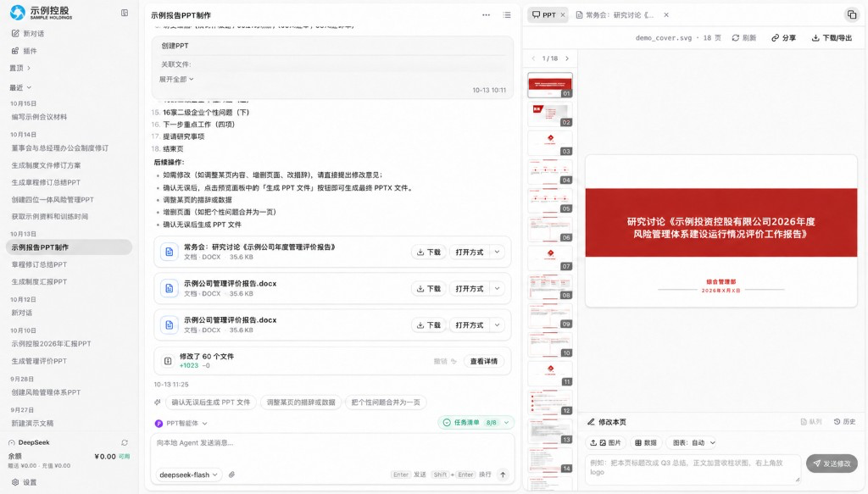Open the three-dot more options menu
The image size is (868, 494).
[x=486, y=15]
